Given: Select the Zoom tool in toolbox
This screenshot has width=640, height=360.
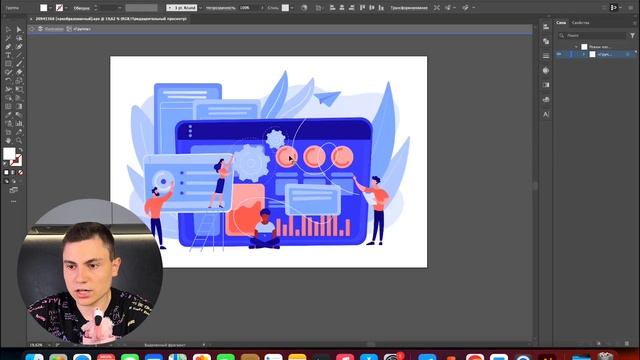Looking at the screenshot, I should tap(19, 140).
